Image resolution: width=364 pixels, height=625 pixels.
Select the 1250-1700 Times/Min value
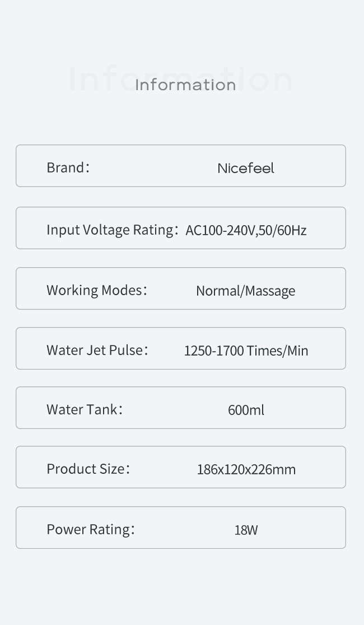tap(246, 351)
